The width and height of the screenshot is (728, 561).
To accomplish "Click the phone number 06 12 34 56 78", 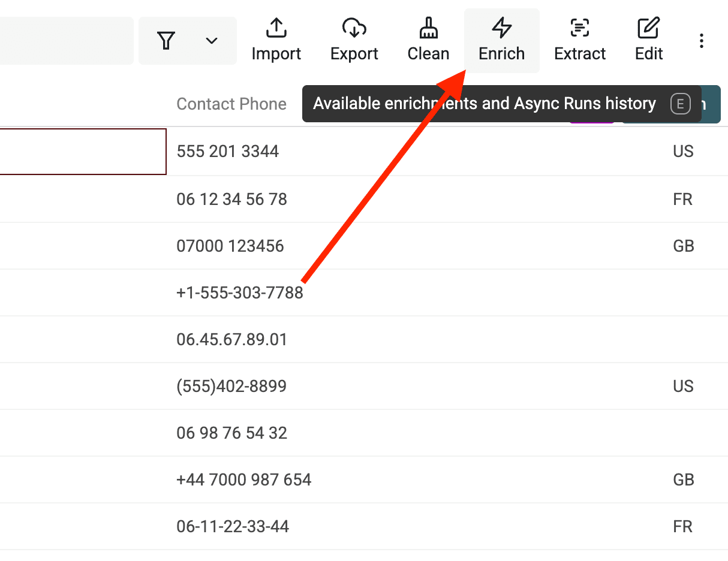I will coord(231,199).
